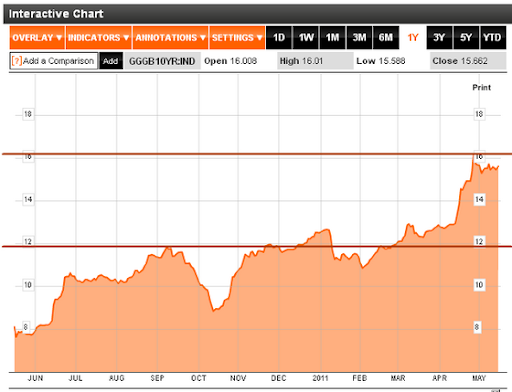Screen dimensions: 512x392
Task: Expand the Indicators dropdown
Action: click(99, 38)
